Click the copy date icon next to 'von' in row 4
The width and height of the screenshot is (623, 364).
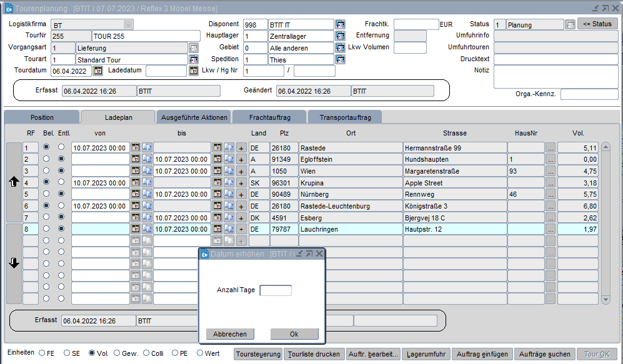coord(147,183)
